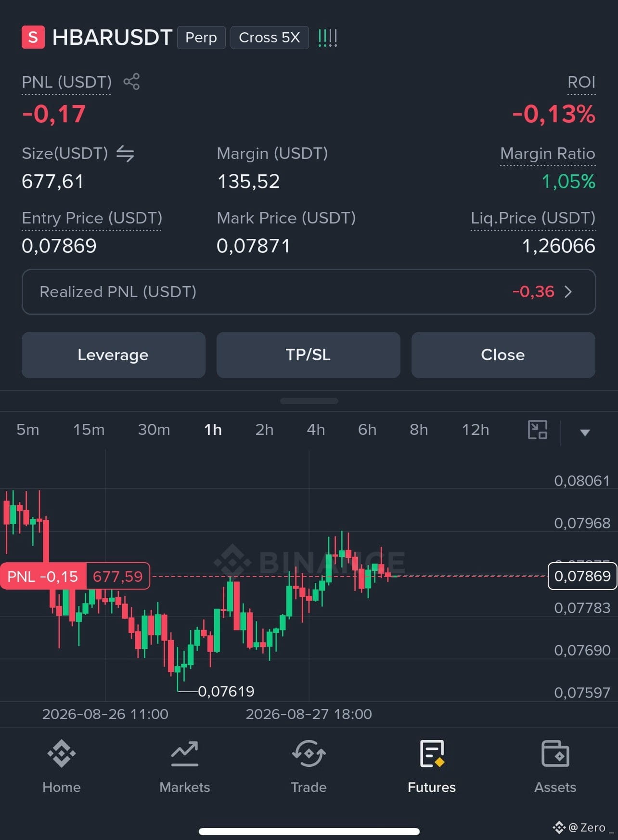
Task: Tap the -0,13% ROI value
Action: pyautogui.click(x=554, y=114)
